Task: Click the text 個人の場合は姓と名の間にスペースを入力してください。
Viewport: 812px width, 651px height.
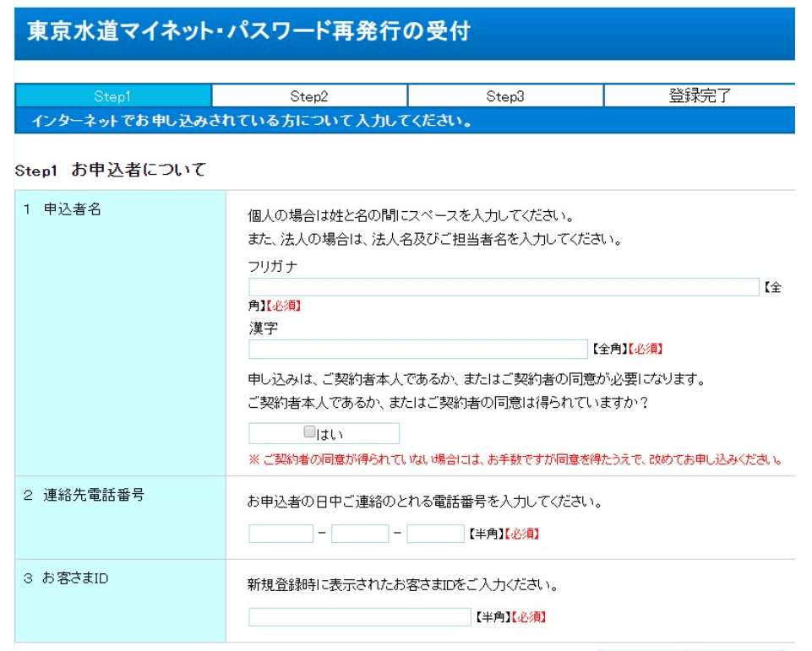Action: tap(411, 215)
